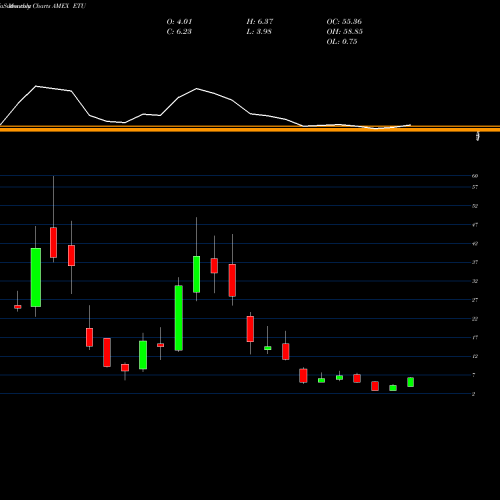Click the orange horizontal indicator baseline
The width and height of the screenshot is (500, 500).
(250, 129)
